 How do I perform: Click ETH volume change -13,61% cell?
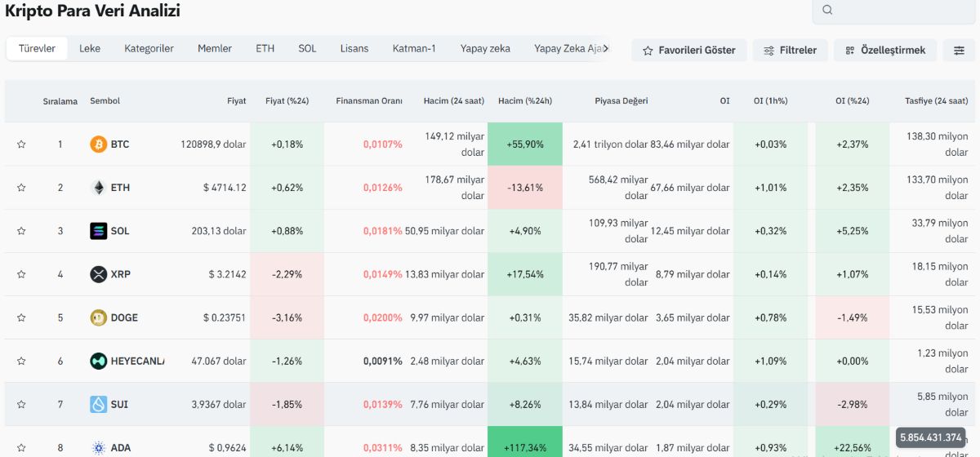pos(525,188)
